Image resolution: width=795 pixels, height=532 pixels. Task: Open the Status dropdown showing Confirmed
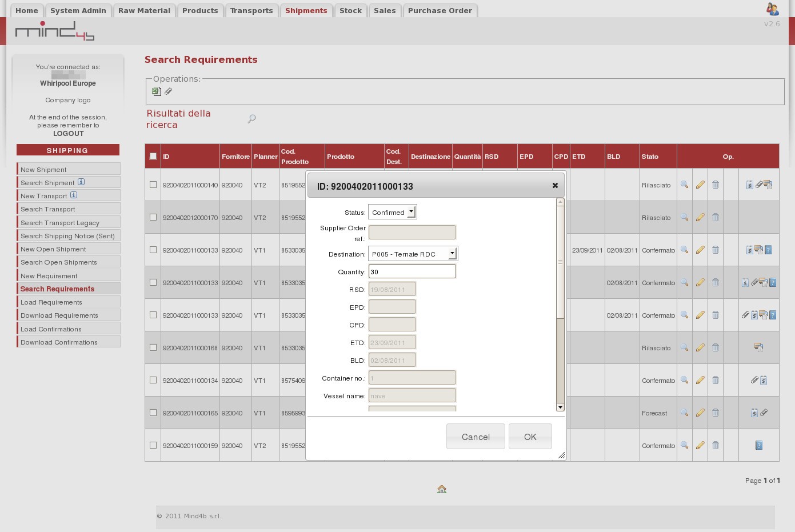(x=393, y=212)
